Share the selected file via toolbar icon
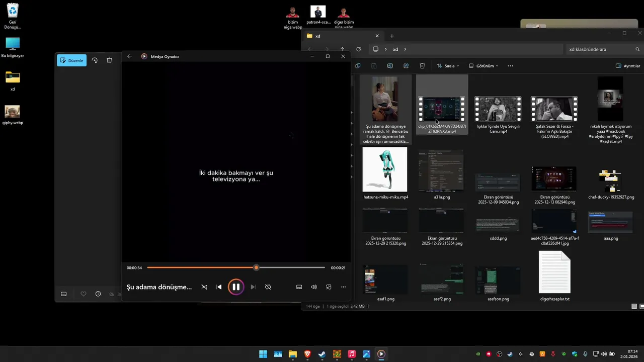Image resolution: width=644 pixels, height=362 pixels. point(406,66)
